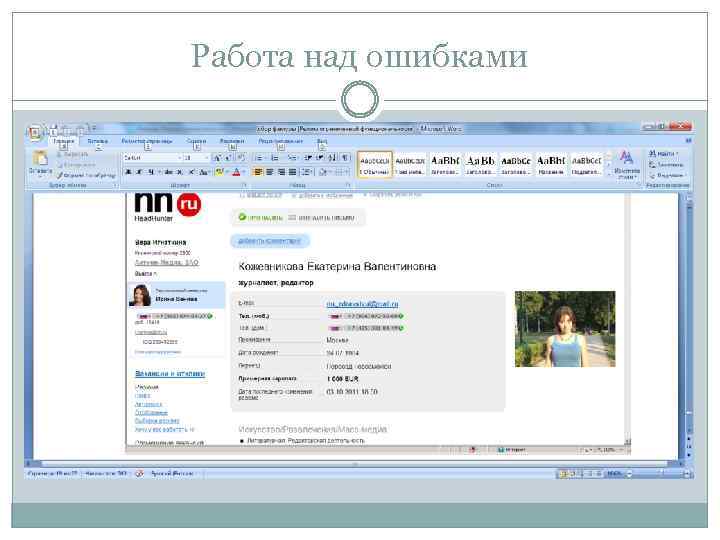Click the blue Добавить комментарий button
Viewport: 720px width, 540px height.
click(270, 241)
